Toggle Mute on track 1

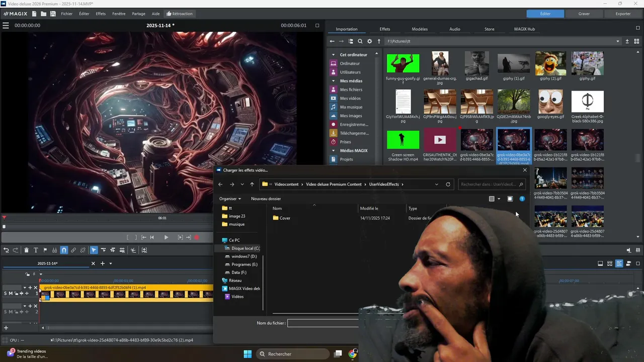coord(11,293)
